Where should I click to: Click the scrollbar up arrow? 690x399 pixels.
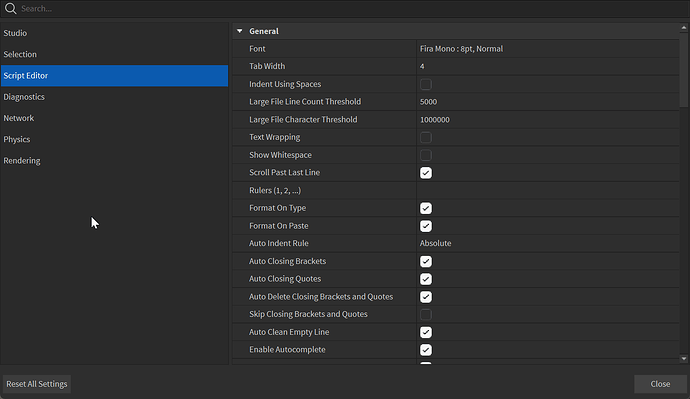(x=683, y=28)
